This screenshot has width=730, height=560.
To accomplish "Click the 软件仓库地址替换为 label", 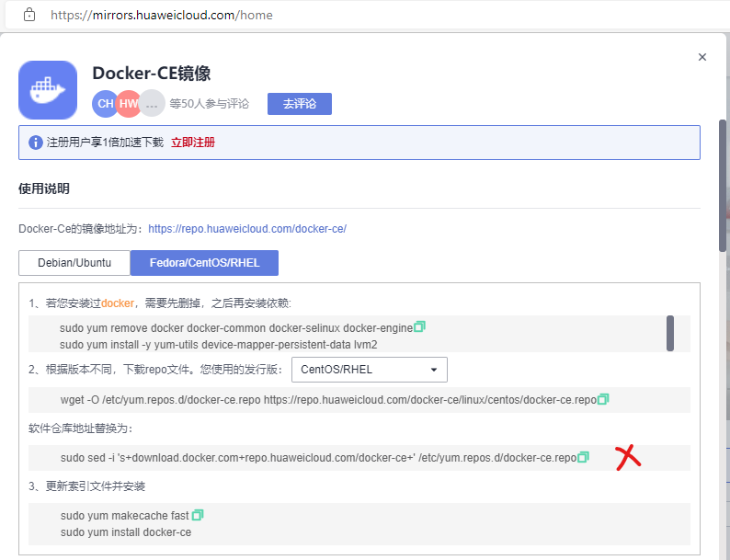I will pyautogui.click(x=81, y=429).
